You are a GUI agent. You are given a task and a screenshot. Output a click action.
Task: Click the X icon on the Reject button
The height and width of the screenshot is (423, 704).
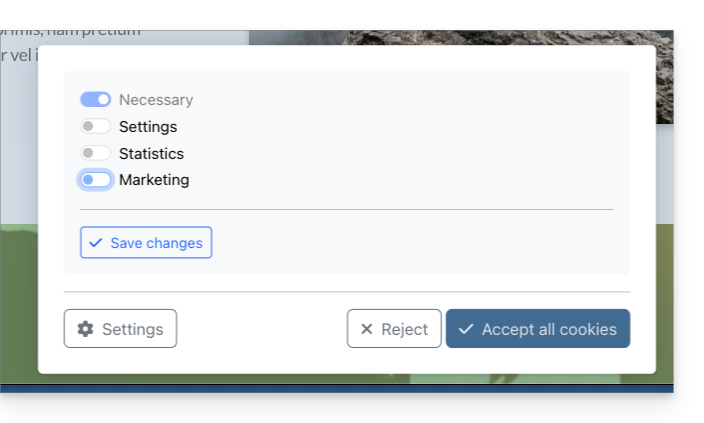366,329
